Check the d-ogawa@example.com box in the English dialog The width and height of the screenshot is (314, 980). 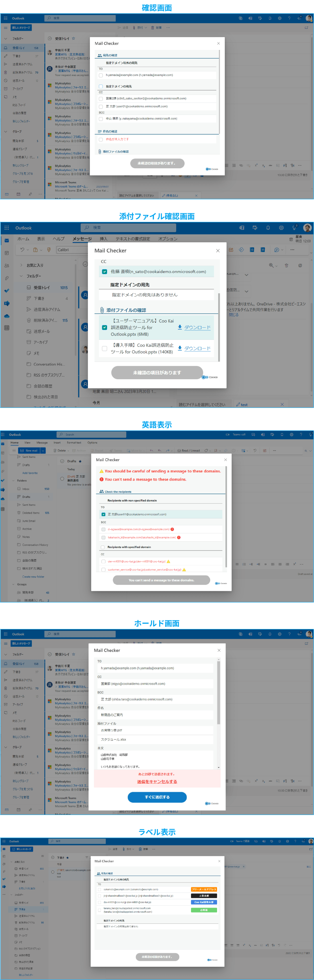(103, 529)
